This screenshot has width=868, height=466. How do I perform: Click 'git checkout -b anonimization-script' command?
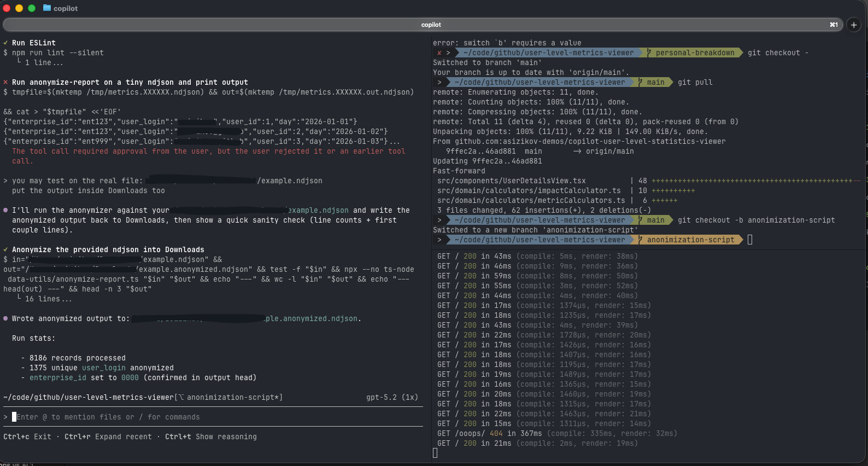click(x=756, y=220)
